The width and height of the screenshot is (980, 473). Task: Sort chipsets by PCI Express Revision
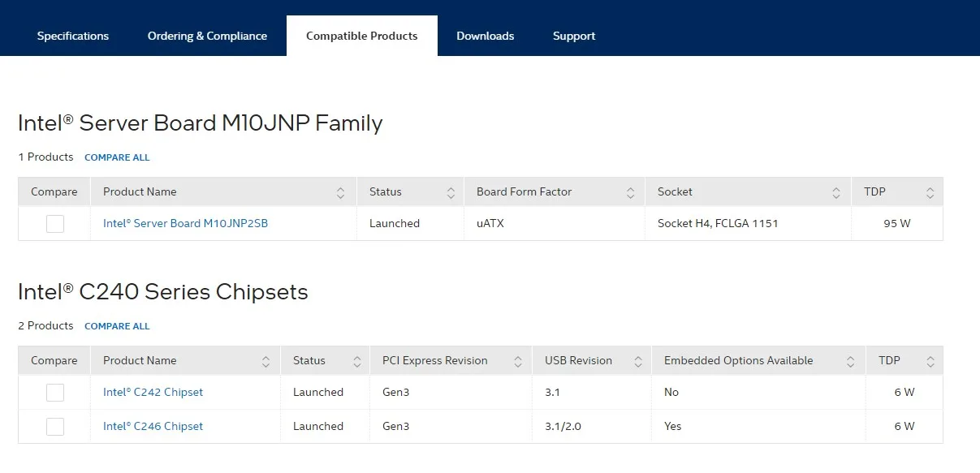(x=518, y=361)
